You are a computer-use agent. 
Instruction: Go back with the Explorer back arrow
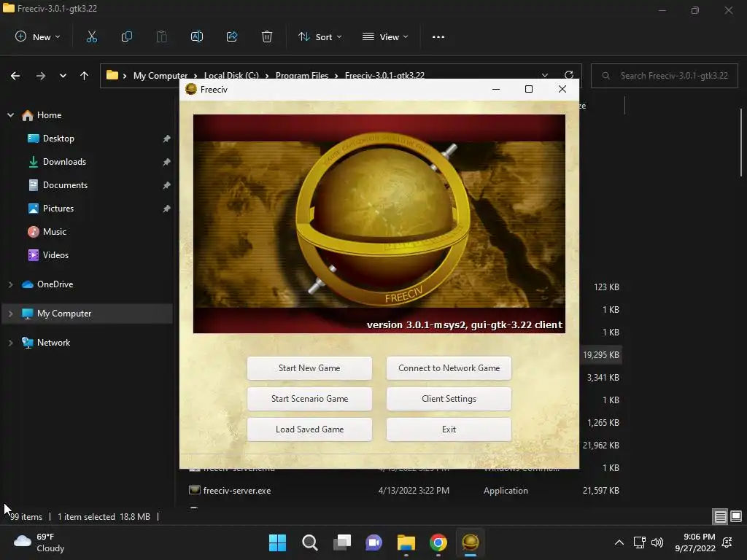(15, 76)
